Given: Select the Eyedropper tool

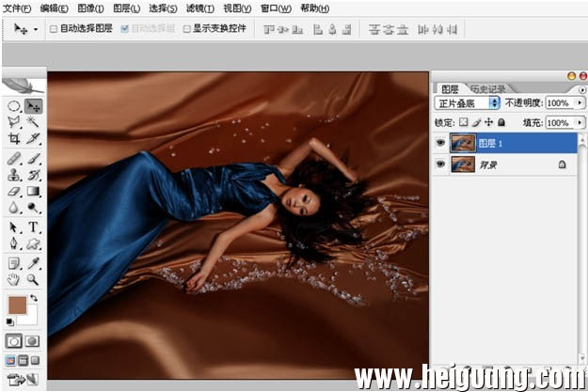Looking at the screenshot, I should pos(33,263).
